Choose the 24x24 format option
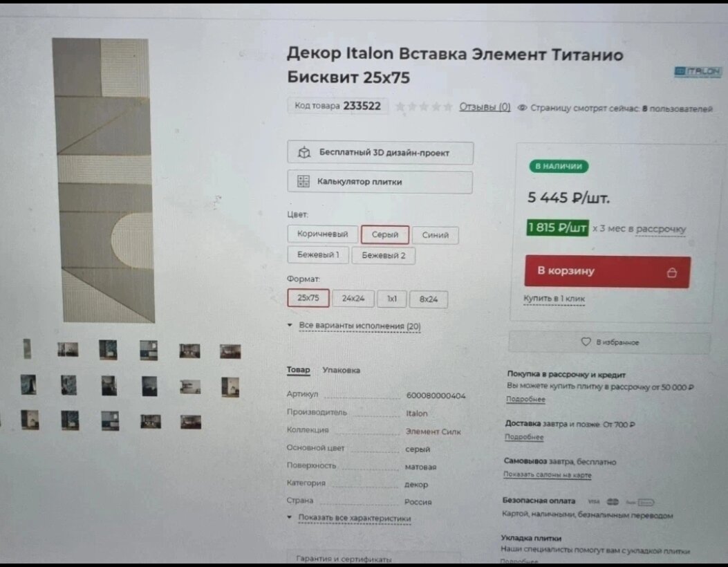Viewport: 728px width, 567px height. [353, 299]
